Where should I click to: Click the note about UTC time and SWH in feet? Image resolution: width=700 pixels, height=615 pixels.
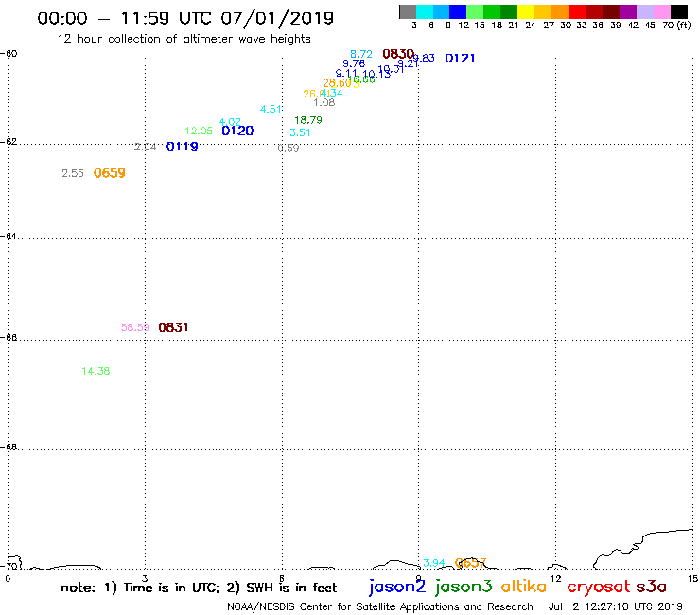(x=199, y=588)
